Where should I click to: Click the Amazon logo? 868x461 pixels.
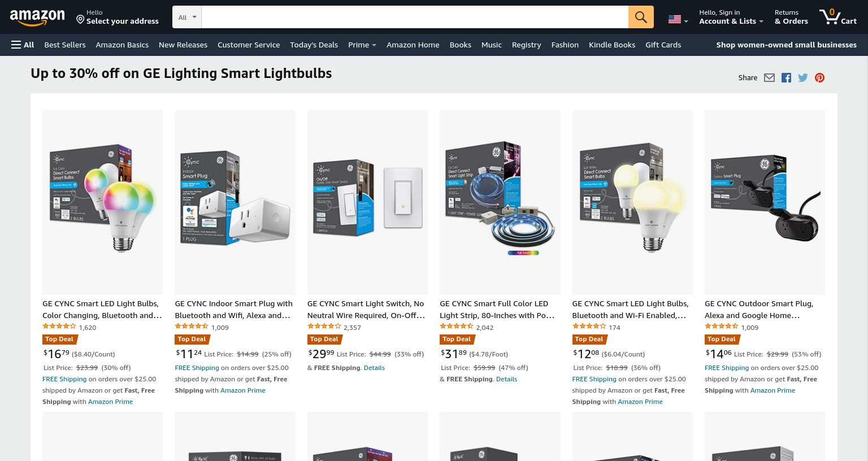[37, 18]
